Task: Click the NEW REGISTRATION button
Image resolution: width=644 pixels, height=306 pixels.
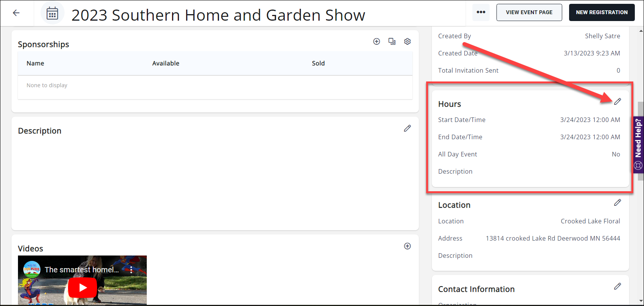Action: pos(602,12)
